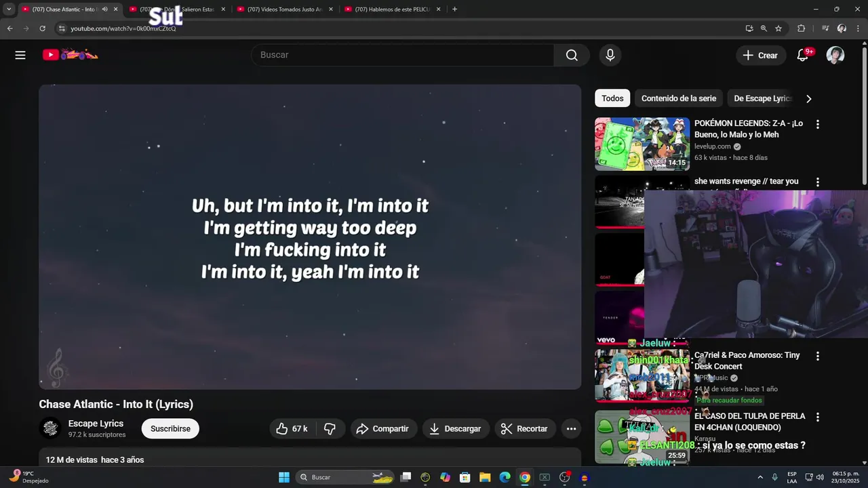Select Contenido de la serie chip

click(x=679, y=98)
